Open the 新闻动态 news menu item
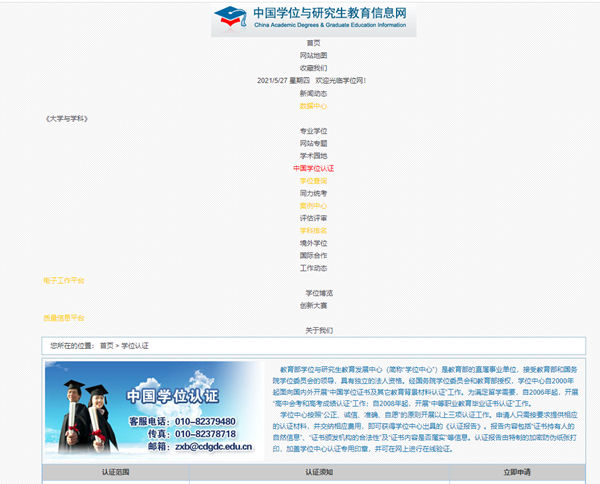The height and width of the screenshot is (484, 600). 313,93
